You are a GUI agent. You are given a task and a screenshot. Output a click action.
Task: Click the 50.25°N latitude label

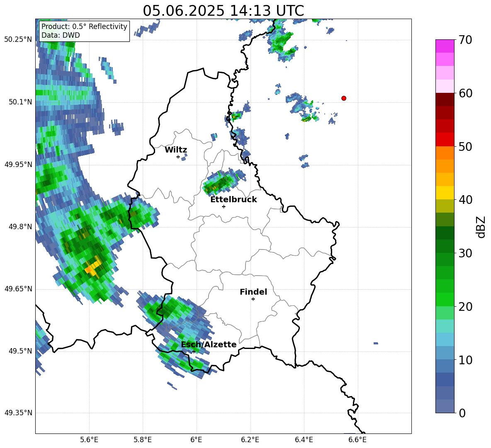click(x=18, y=40)
